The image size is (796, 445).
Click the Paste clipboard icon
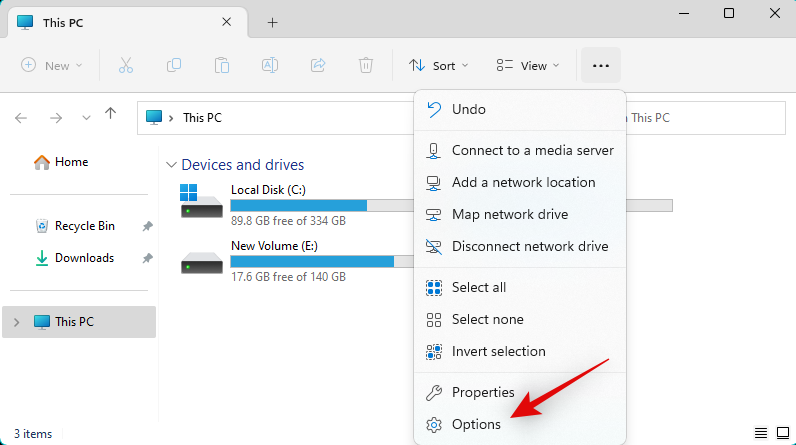(x=222, y=65)
